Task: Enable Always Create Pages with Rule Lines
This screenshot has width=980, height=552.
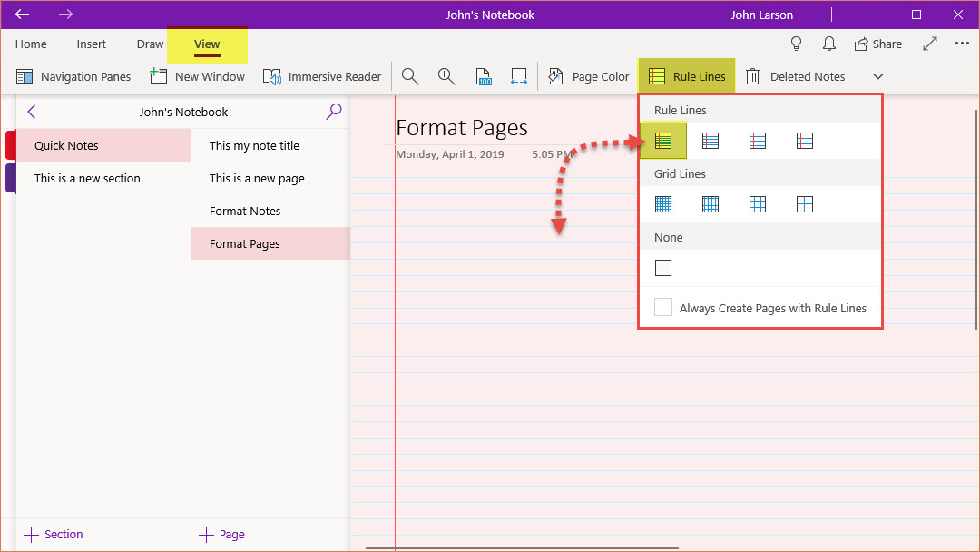Action: click(x=664, y=308)
